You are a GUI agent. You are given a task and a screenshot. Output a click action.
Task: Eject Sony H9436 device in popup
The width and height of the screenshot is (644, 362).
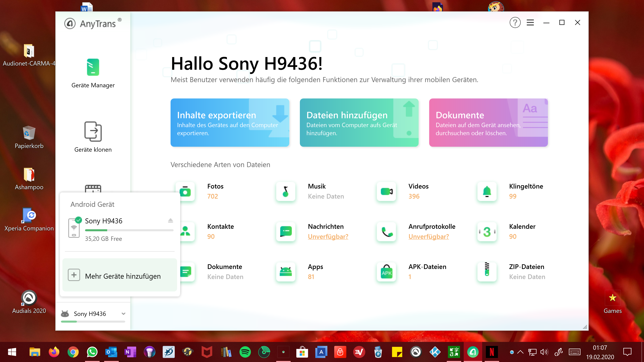tap(171, 221)
